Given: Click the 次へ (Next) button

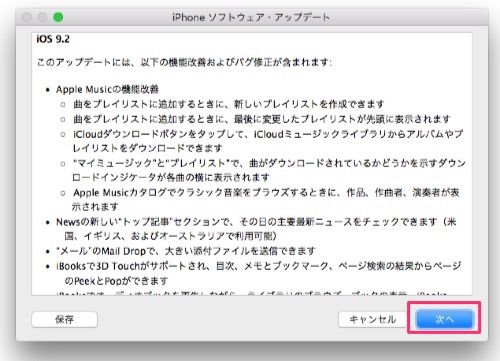Looking at the screenshot, I should [x=445, y=319].
